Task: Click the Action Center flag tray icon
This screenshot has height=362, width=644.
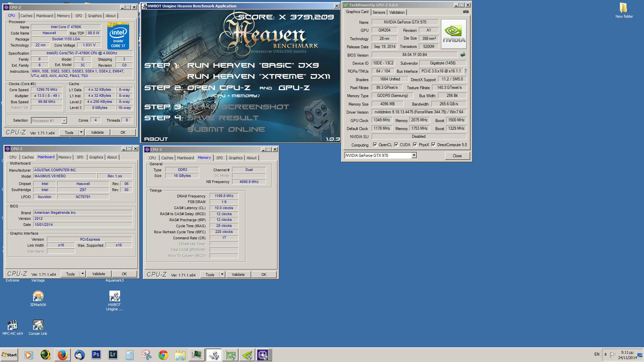Action: coord(613,354)
